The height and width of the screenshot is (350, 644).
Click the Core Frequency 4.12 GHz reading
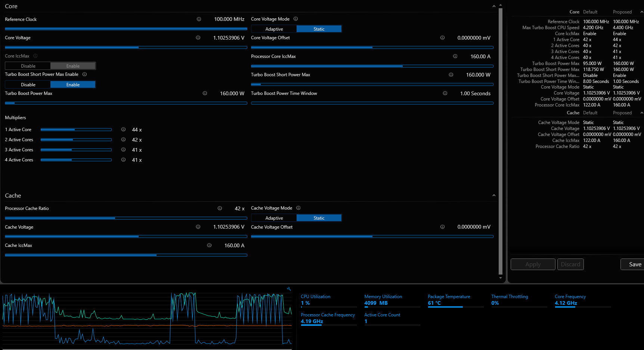[566, 303]
